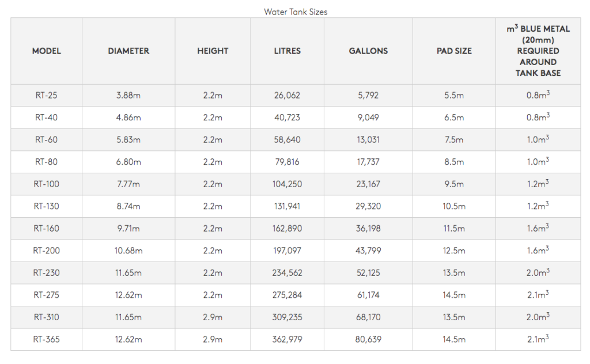Click the DIAMETER column header
Screen dimensions: 590x364
[x=128, y=51]
